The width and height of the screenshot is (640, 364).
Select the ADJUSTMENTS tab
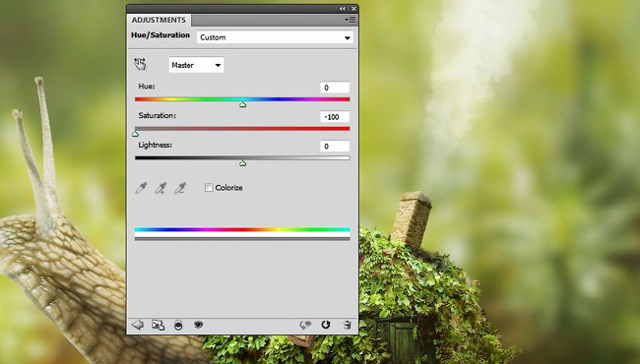[159, 20]
